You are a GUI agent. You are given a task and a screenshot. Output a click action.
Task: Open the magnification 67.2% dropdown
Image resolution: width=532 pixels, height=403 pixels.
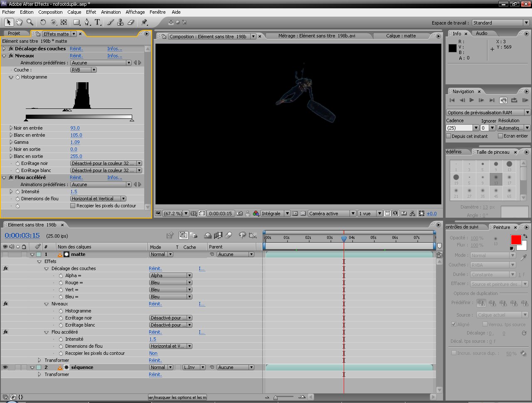point(175,214)
